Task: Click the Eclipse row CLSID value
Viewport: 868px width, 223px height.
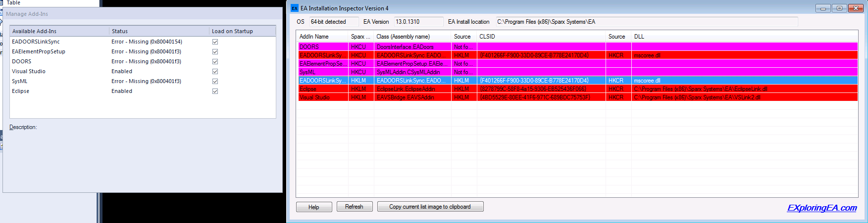Action: [533, 89]
